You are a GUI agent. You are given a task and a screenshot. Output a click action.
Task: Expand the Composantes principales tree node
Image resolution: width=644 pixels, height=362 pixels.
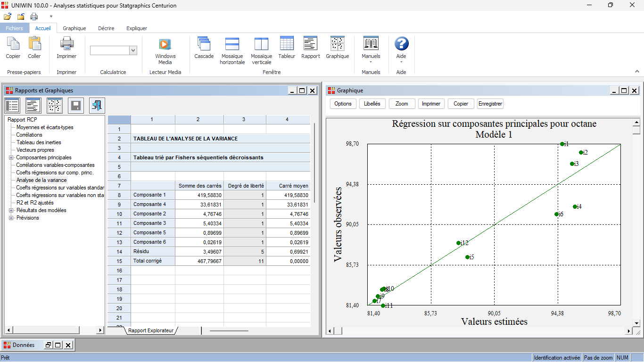coord(11,157)
